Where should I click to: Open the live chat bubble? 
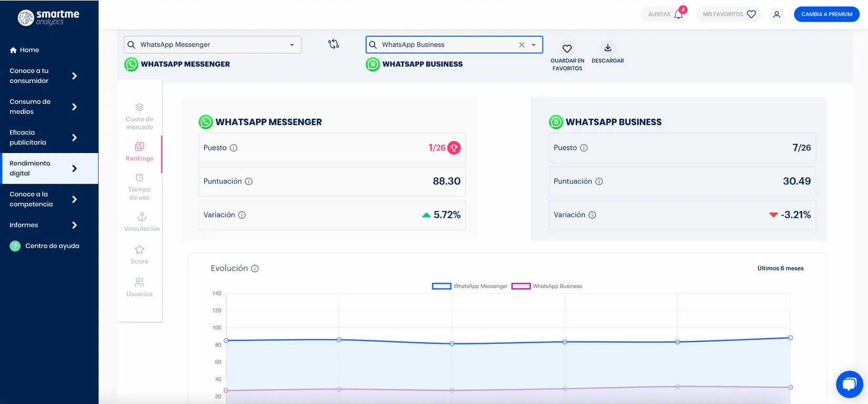click(849, 384)
